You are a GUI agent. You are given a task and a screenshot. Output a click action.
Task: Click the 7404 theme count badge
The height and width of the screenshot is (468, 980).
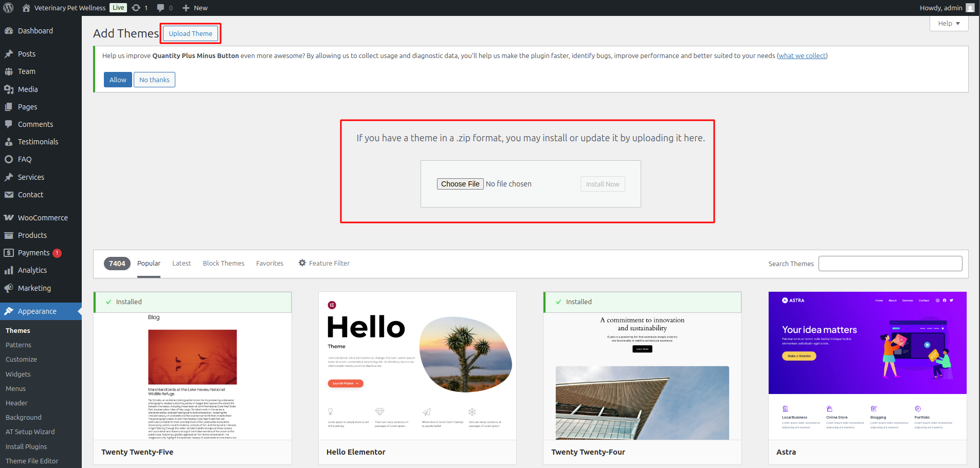pyautogui.click(x=117, y=264)
